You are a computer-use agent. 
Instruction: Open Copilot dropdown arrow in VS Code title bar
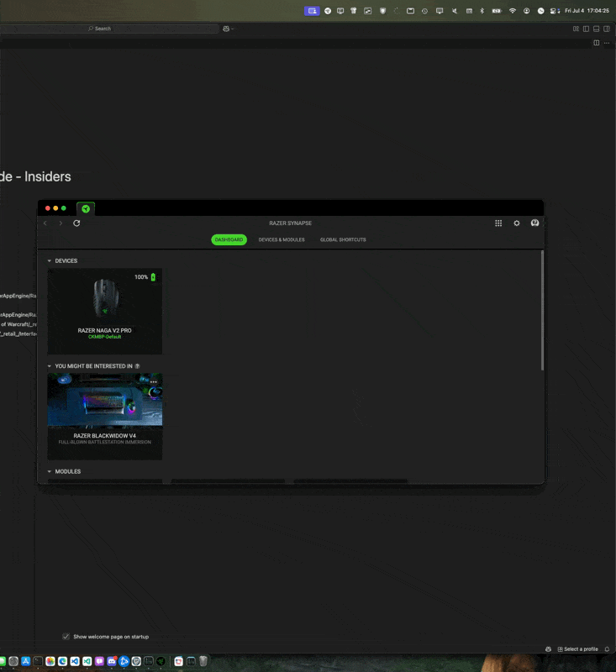pos(232,29)
